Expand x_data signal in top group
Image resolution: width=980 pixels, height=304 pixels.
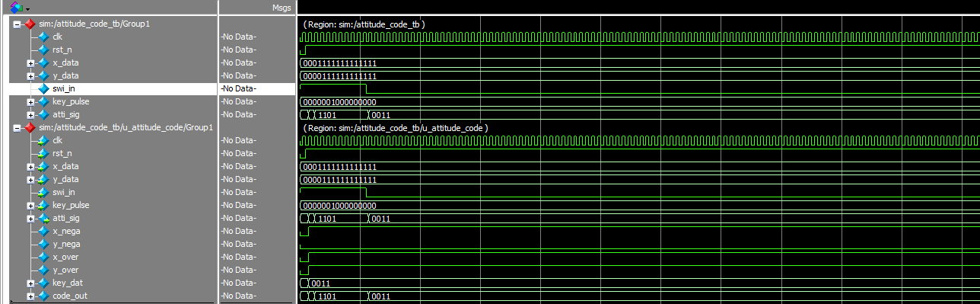[30, 62]
